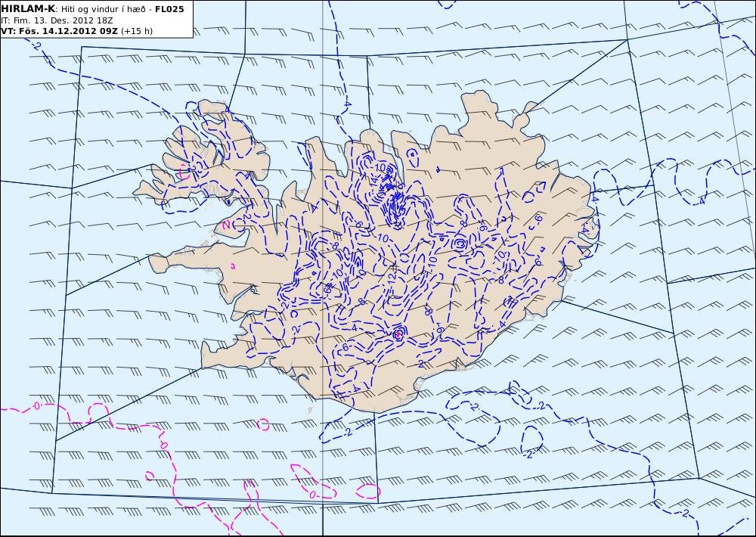Select the title text 'Hiti og vindur í hæð'
This screenshot has height=537, width=756.
[103, 9]
